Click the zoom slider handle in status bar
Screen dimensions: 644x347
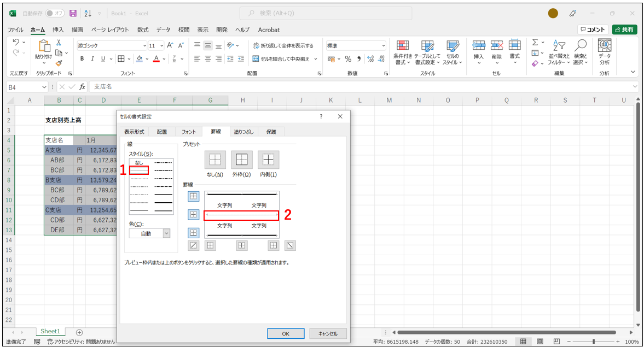(x=594, y=341)
